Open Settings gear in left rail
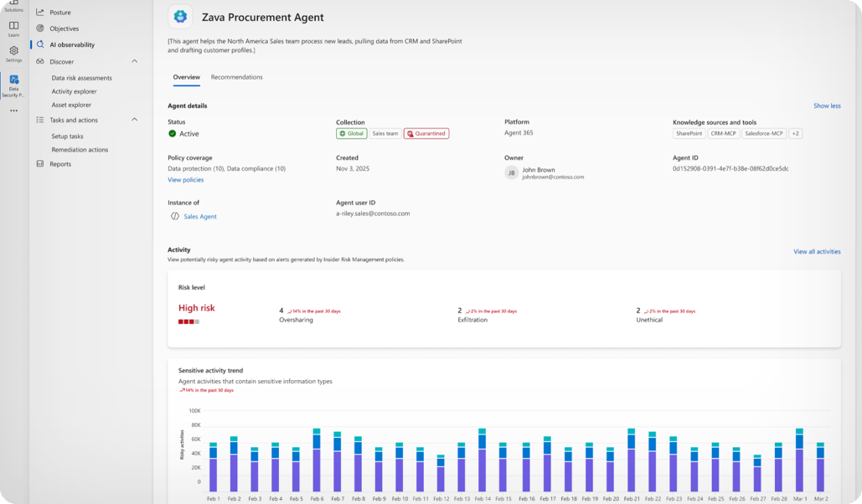 point(13,51)
